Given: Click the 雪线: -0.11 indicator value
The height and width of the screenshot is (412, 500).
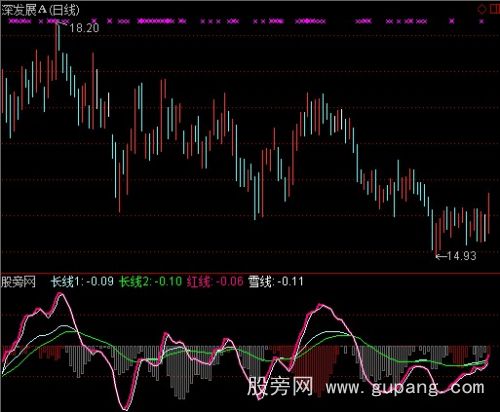Looking at the screenshot, I should (x=276, y=282).
